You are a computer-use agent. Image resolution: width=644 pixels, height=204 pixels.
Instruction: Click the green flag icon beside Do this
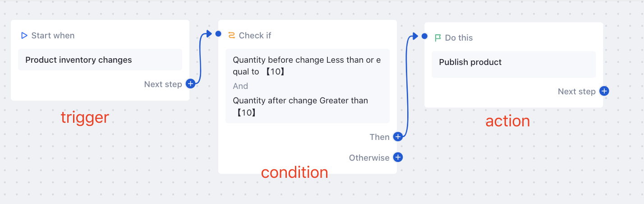click(x=438, y=38)
